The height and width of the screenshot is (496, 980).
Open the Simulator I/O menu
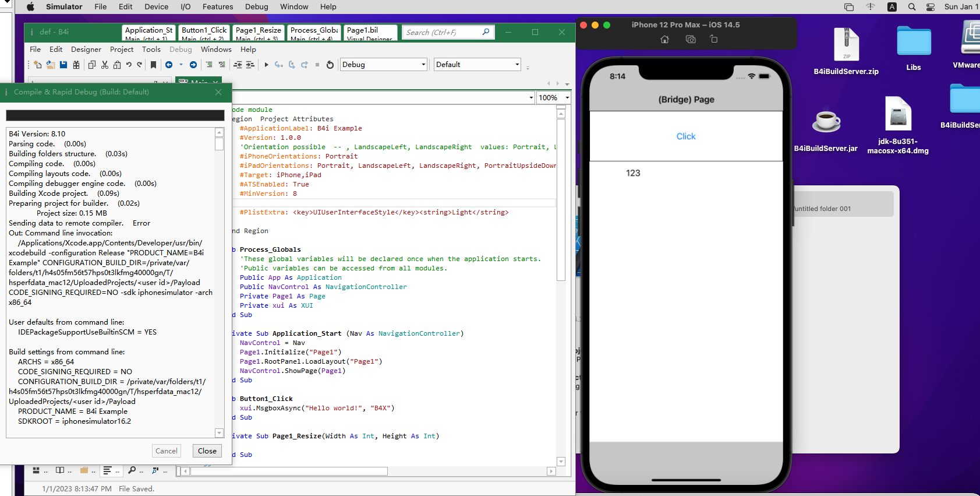click(x=186, y=7)
